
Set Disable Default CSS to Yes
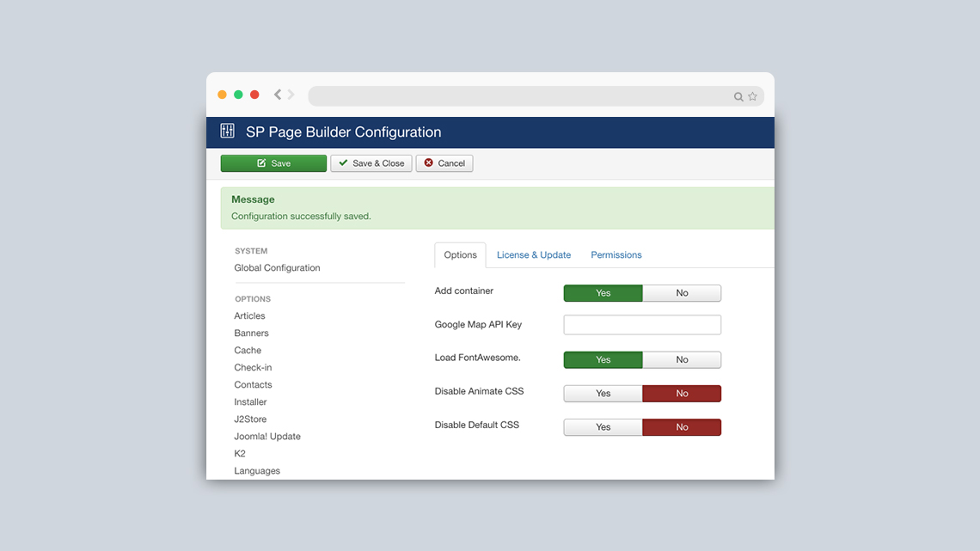tap(603, 427)
